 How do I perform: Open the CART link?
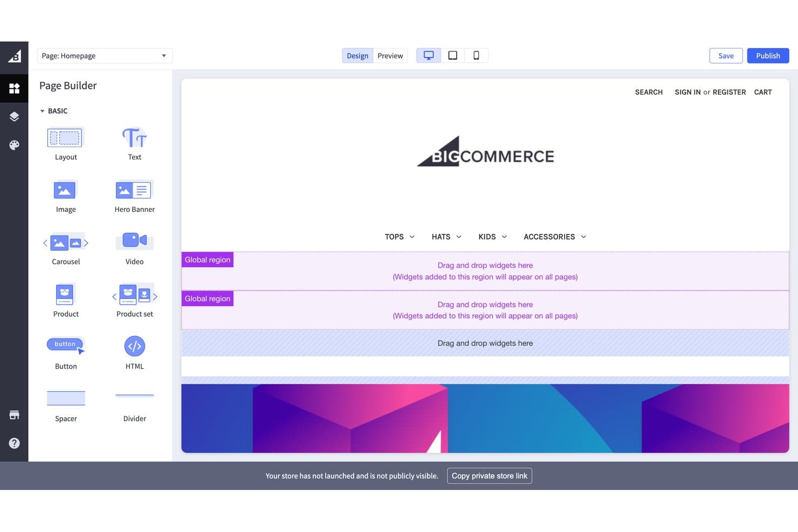point(763,92)
